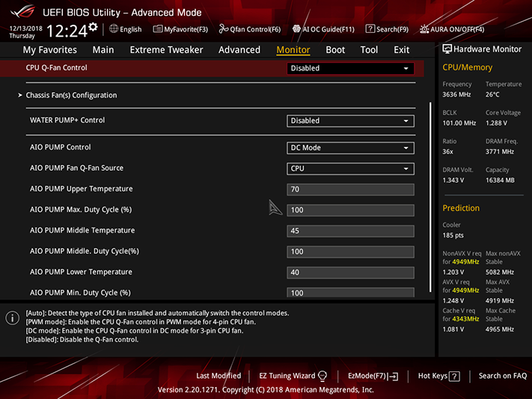Go to the Advanced tab
Viewport: 532px width, 399px height.
239,50
